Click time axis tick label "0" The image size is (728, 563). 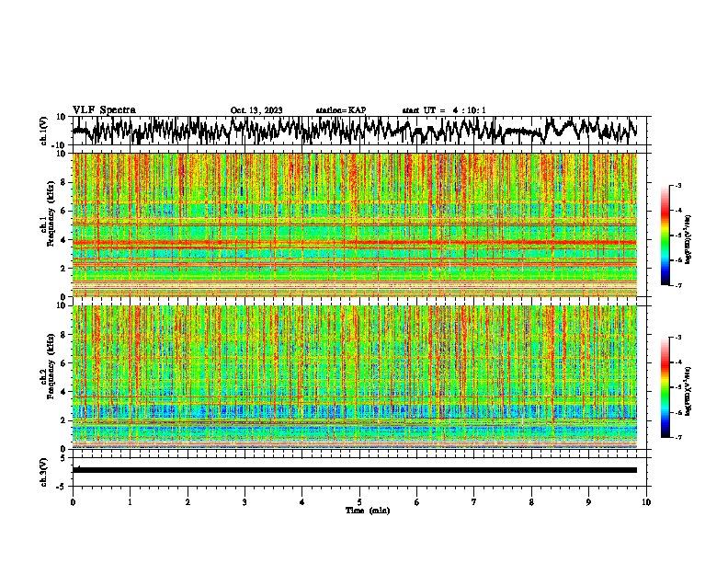[x=73, y=502]
